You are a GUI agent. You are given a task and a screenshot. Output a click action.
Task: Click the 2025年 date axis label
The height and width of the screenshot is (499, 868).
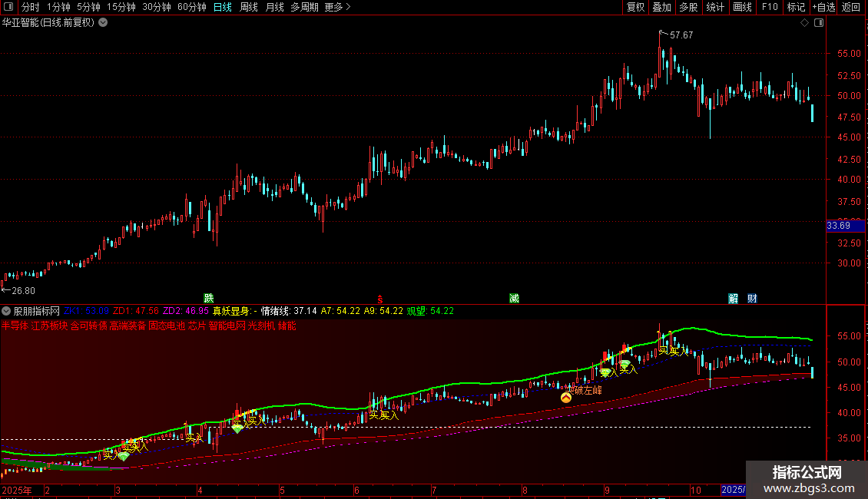click(17, 490)
